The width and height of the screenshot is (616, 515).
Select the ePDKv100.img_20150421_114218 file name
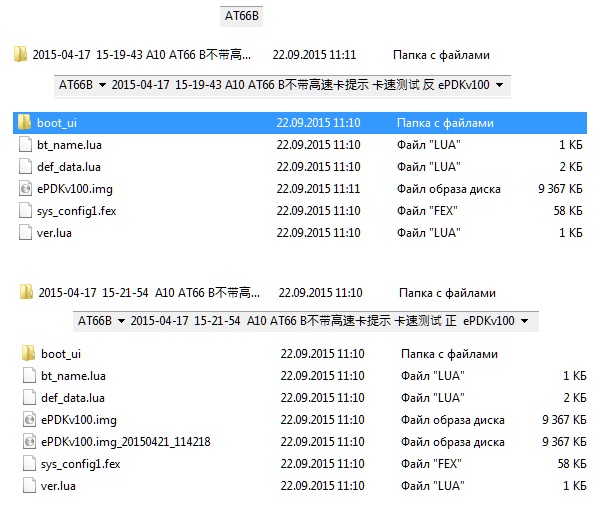click(x=125, y=442)
